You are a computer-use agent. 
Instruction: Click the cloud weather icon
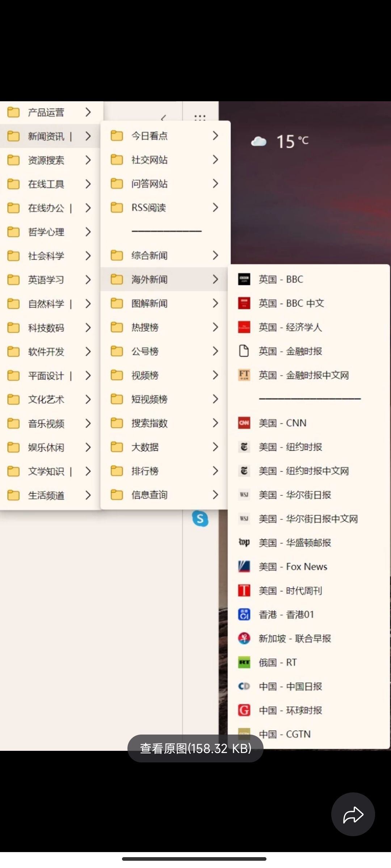(x=258, y=141)
